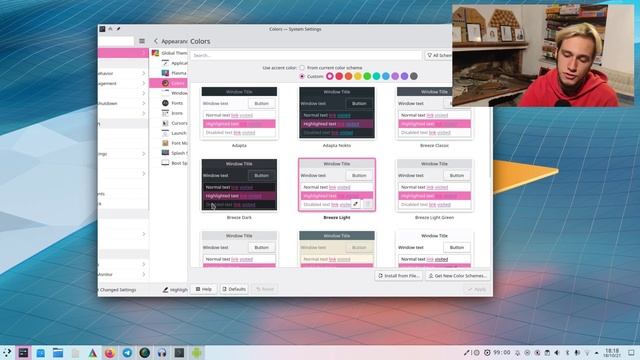This screenshot has height=360, width=640.
Task: Open the Help button
Action: point(204,289)
